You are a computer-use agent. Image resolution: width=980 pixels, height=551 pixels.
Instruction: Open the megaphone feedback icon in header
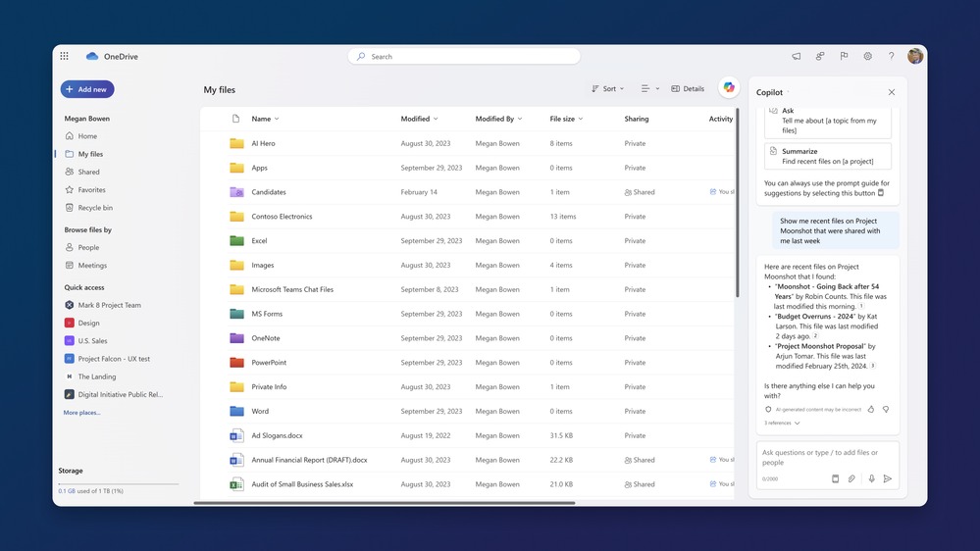tap(797, 56)
